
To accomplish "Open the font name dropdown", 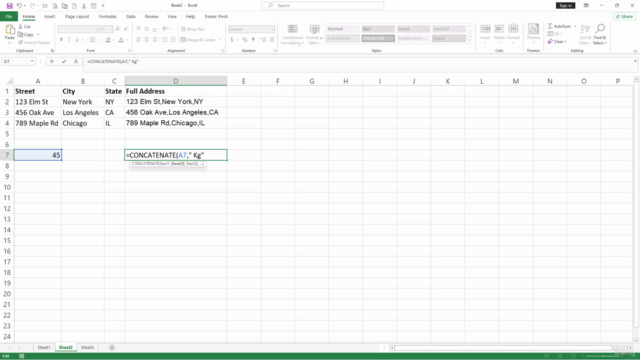I will 96,29.
